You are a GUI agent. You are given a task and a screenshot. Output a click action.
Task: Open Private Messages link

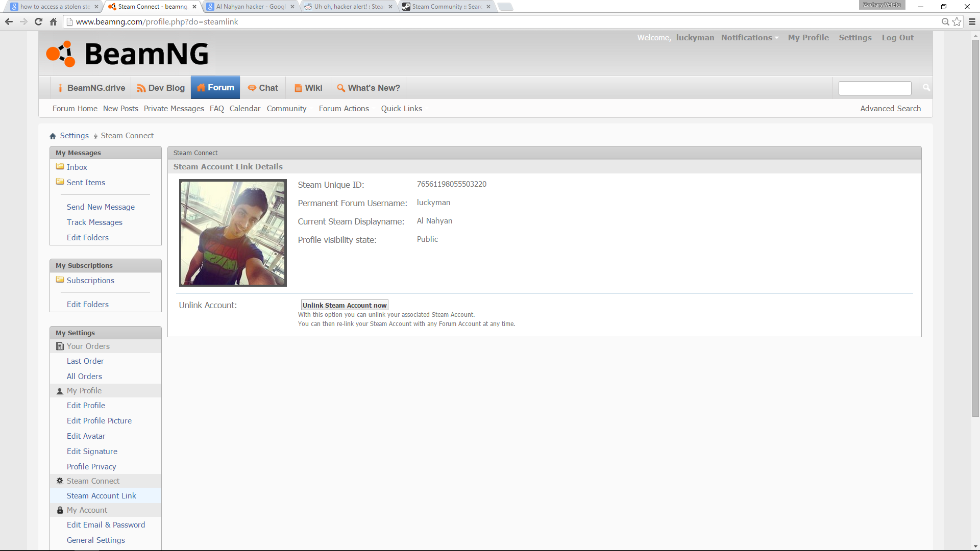coord(174,109)
